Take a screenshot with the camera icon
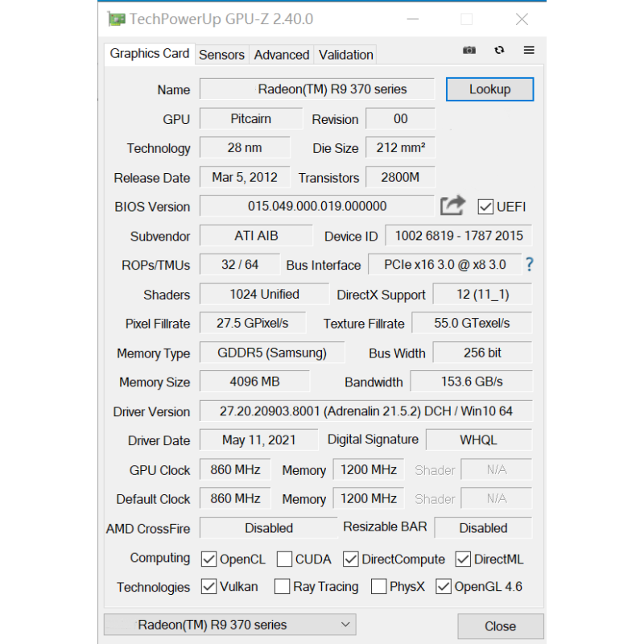The width and height of the screenshot is (644, 644). (x=469, y=50)
